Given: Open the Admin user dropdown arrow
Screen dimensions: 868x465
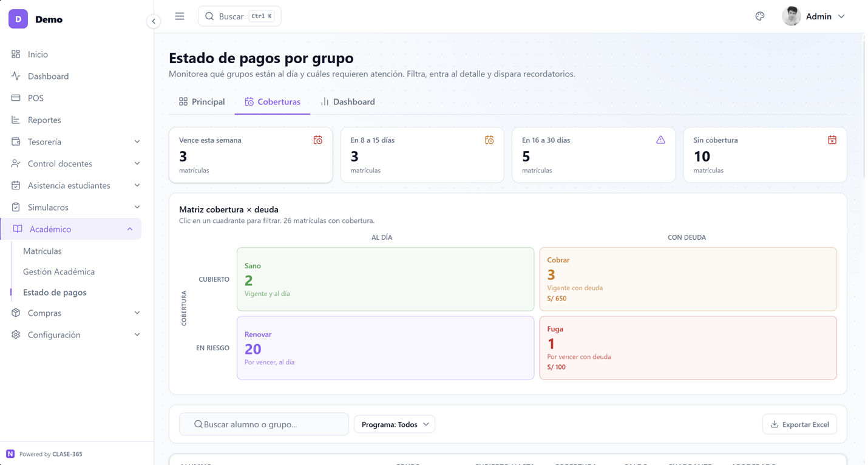Looking at the screenshot, I should click(841, 16).
